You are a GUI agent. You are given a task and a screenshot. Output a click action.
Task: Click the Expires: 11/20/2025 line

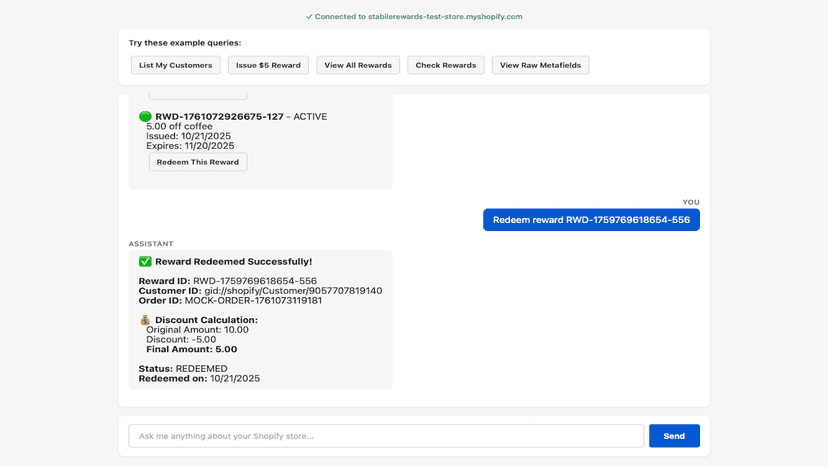pyautogui.click(x=190, y=146)
